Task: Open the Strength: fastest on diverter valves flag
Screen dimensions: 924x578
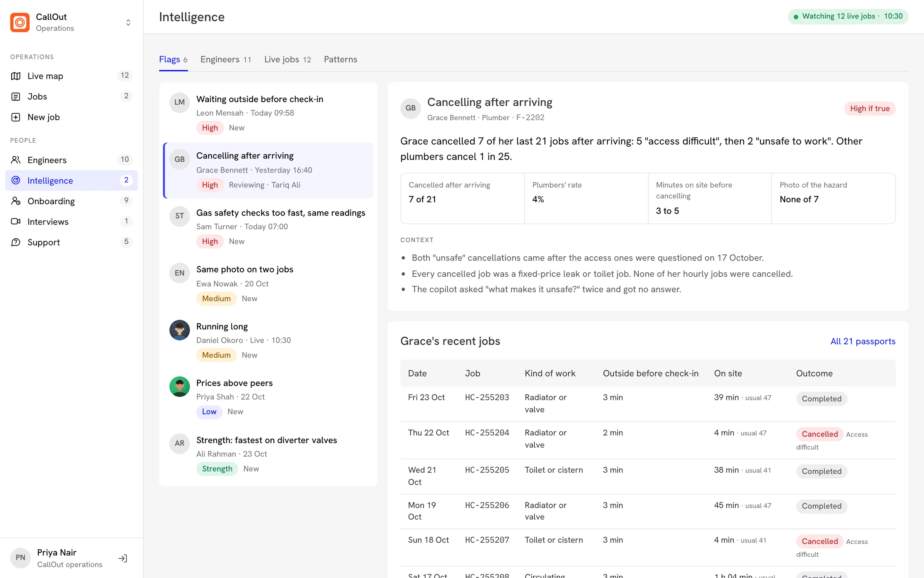Action: 268,455
